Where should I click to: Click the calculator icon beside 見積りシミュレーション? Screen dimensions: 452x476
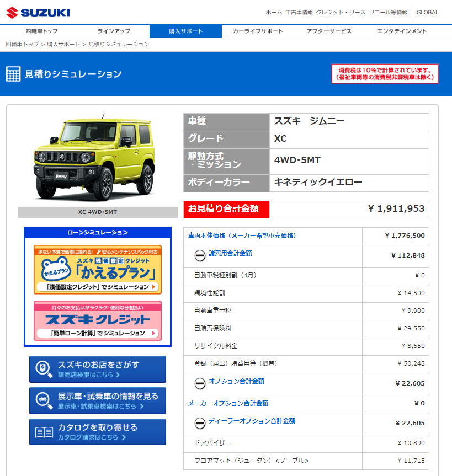(x=13, y=74)
